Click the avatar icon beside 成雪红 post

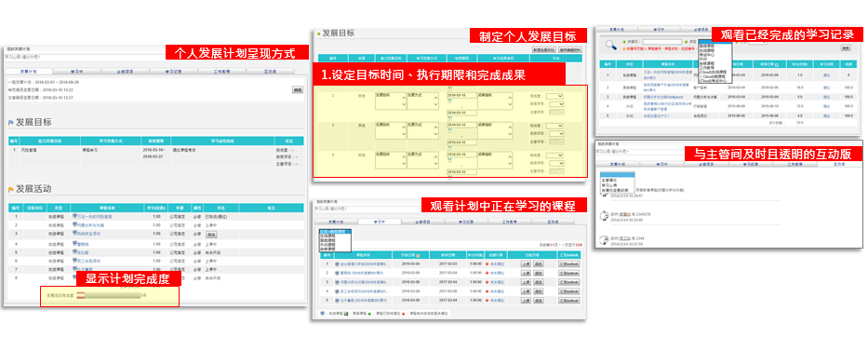pos(604,215)
